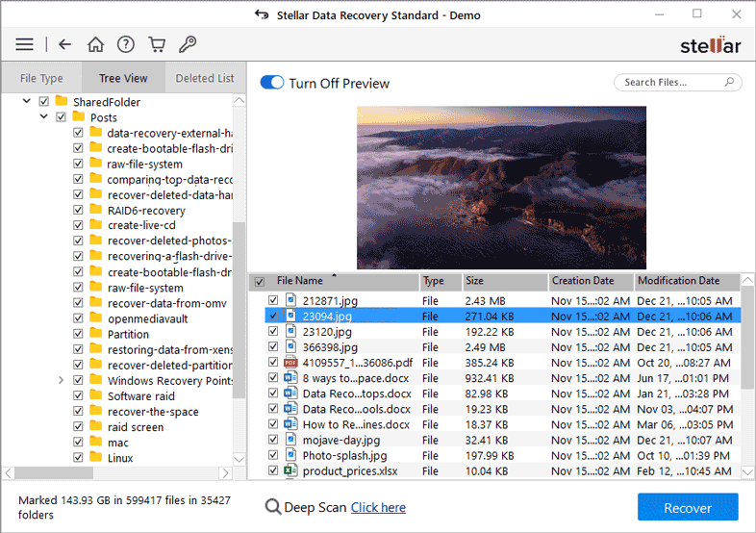Uncheck the Posts folder checkbox
The width and height of the screenshot is (756, 533).
(x=61, y=117)
